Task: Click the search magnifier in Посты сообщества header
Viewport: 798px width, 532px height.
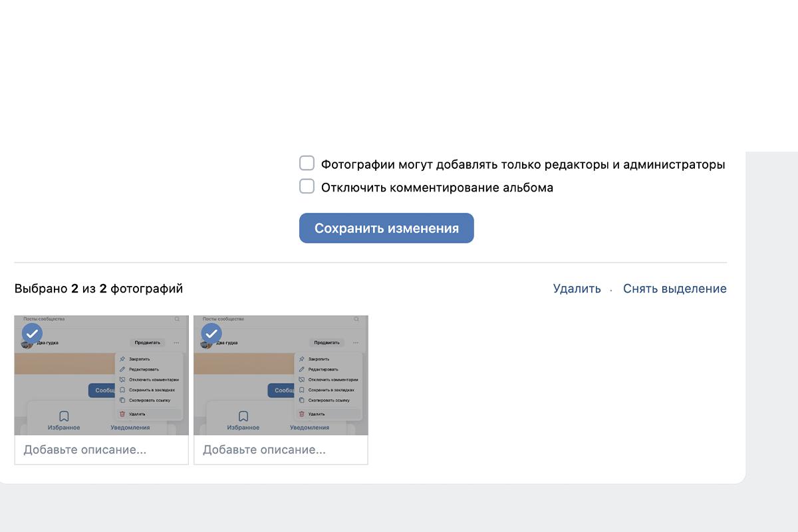Action: [177, 319]
